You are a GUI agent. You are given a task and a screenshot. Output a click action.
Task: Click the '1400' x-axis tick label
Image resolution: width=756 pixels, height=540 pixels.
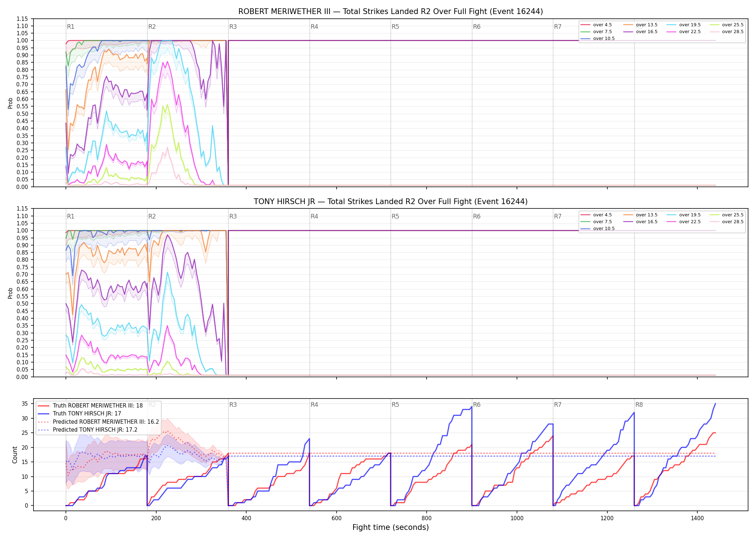point(697,518)
